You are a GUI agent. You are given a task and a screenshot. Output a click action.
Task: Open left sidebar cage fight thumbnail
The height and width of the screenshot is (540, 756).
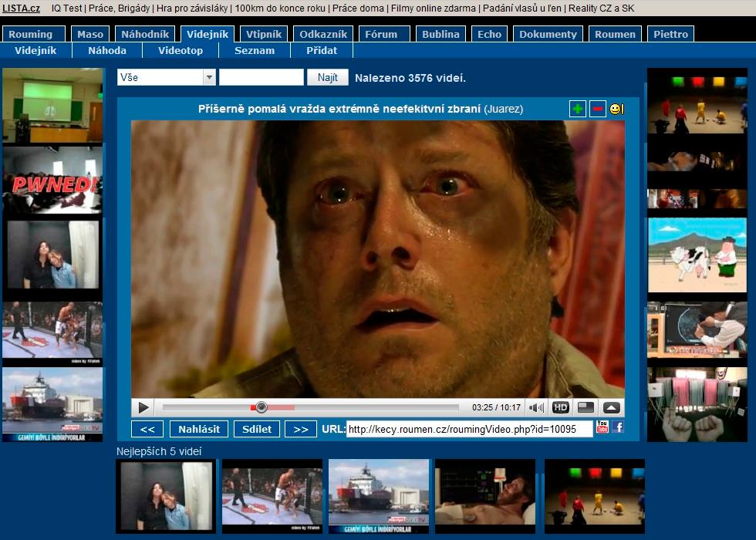[52, 332]
